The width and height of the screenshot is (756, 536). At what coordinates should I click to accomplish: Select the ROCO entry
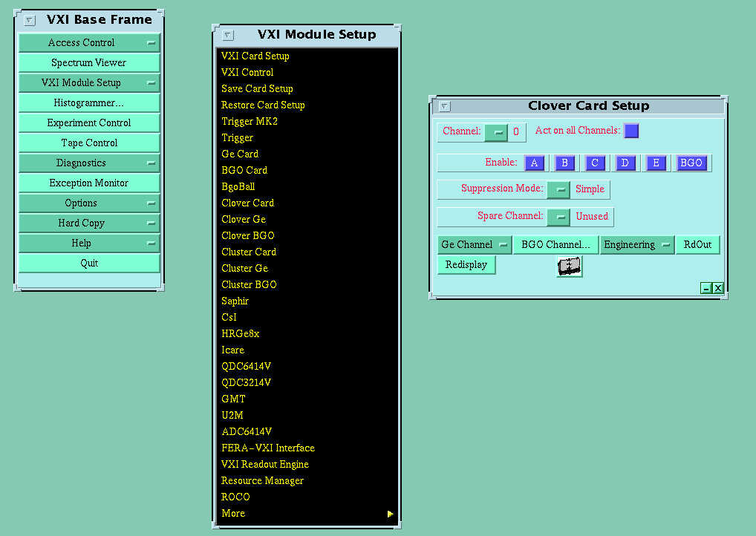click(x=307, y=497)
